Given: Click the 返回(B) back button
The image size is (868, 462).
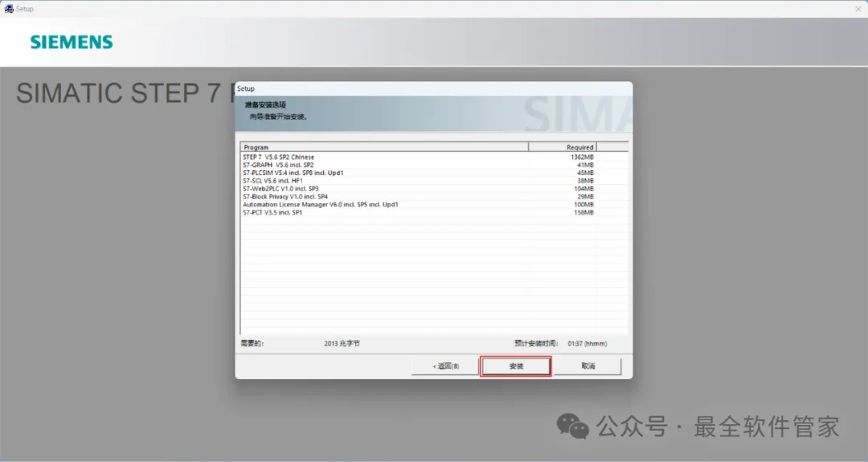Looking at the screenshot, I should 445,366.
